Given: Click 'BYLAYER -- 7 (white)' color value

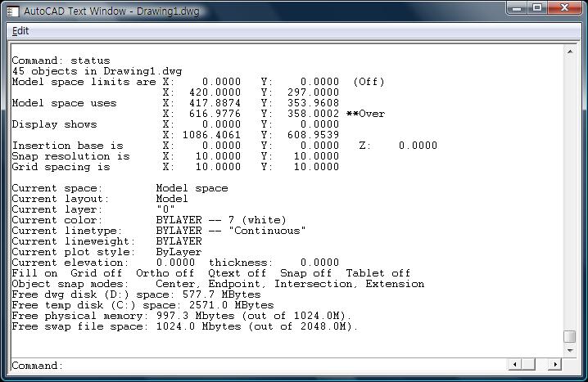Looking at the screenshot, I should tap(221, 220).
